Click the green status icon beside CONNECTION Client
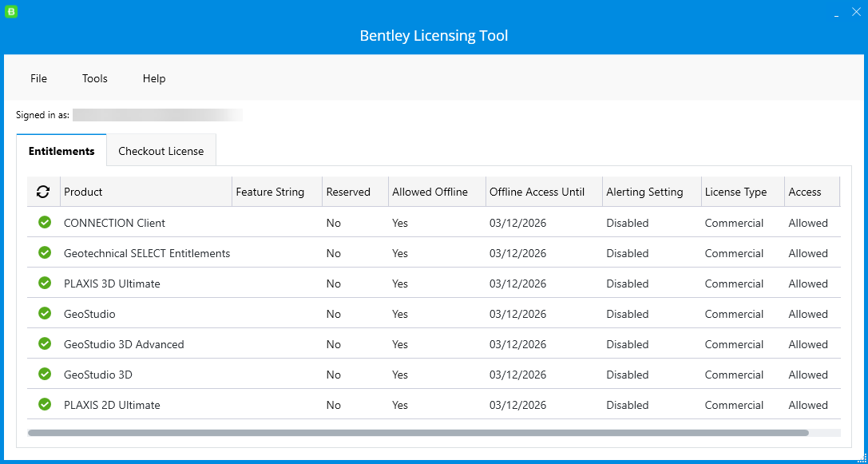 44,222
